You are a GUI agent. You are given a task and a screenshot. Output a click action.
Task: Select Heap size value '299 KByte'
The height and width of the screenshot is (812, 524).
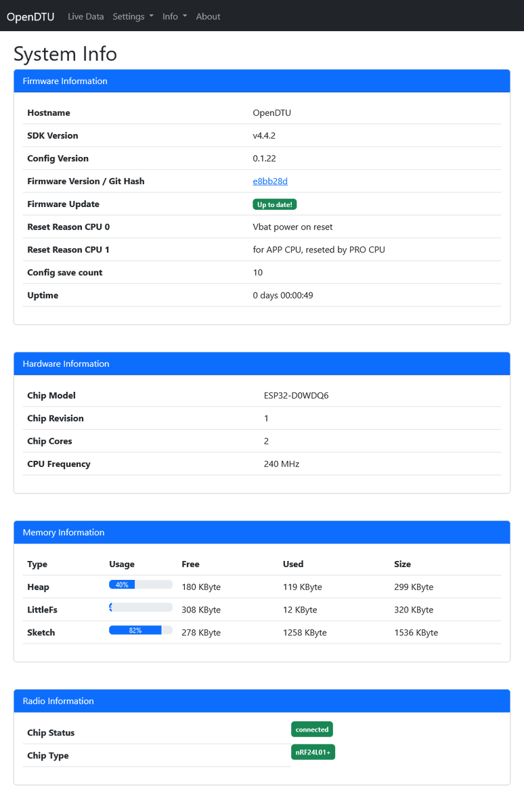[x=414, y=587]
